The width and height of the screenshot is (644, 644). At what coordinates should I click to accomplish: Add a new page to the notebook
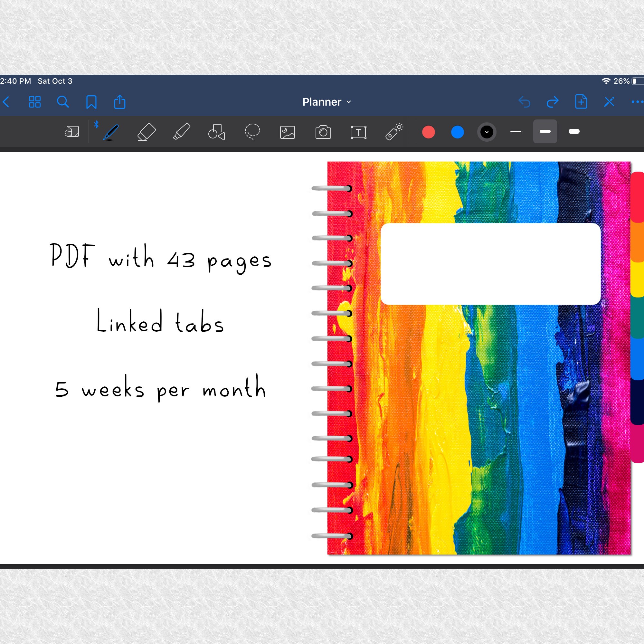581,102
